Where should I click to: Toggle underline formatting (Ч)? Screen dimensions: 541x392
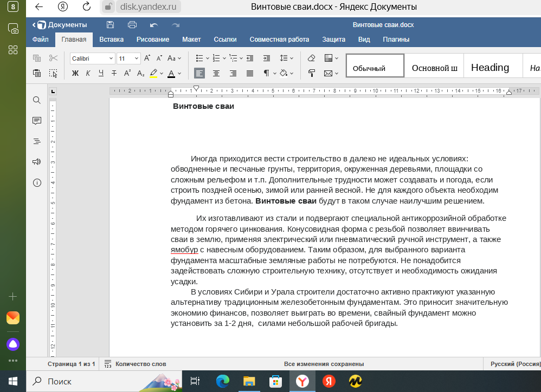[x=101, y=73]
